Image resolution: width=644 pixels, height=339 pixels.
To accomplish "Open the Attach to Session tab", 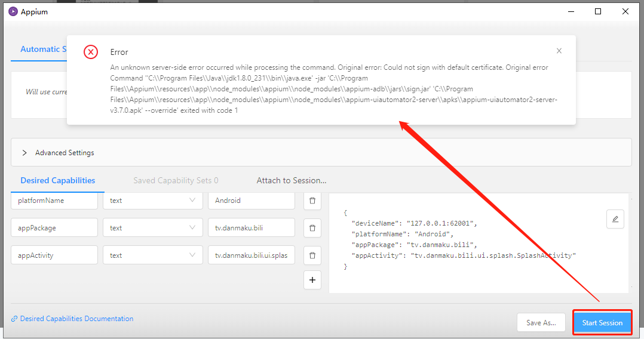I will [292, 181].
